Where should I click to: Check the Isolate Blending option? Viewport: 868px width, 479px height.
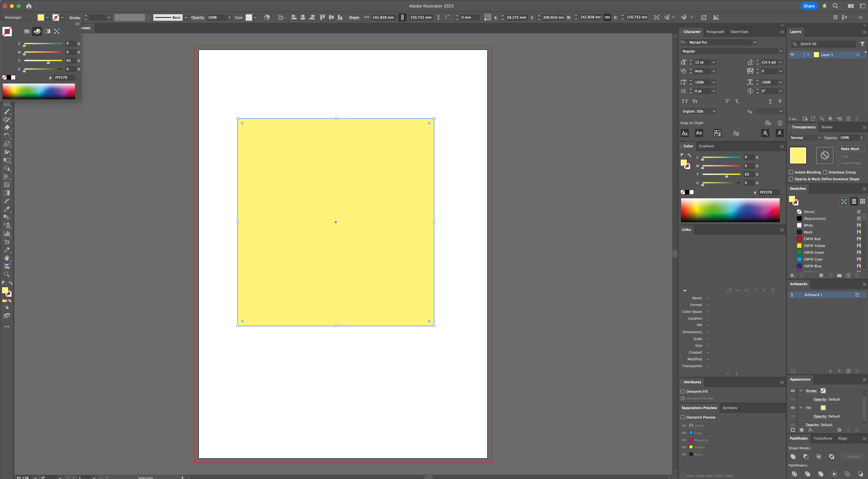click(791, 172)
